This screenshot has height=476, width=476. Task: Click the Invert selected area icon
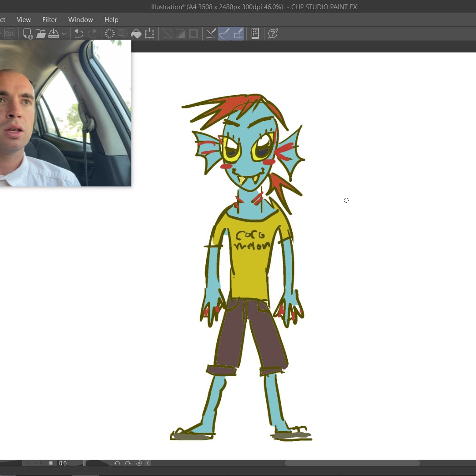(180, 33)
